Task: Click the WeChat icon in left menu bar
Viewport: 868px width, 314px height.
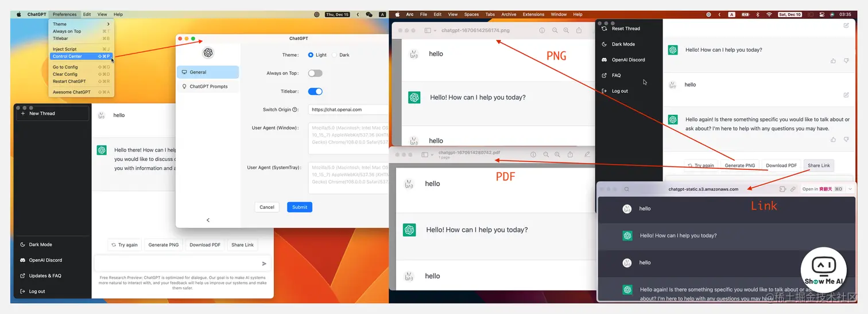Action: (x=369, y=14)
